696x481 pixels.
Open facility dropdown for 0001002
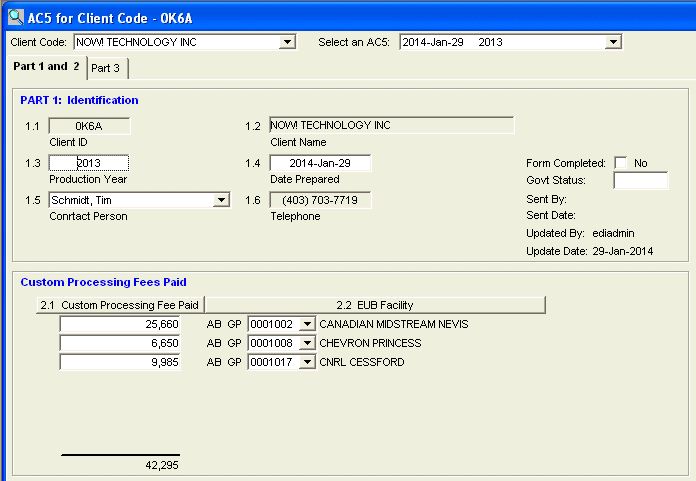point(307,324)
